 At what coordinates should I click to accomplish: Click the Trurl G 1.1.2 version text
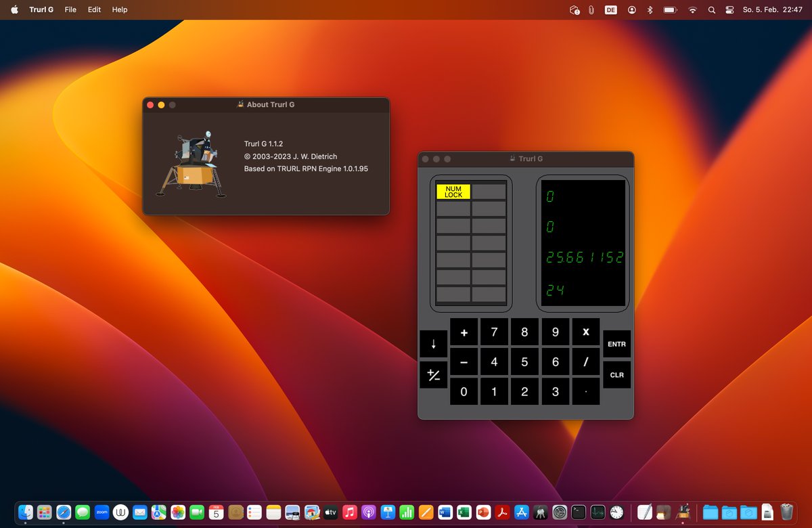coord(263,144)
